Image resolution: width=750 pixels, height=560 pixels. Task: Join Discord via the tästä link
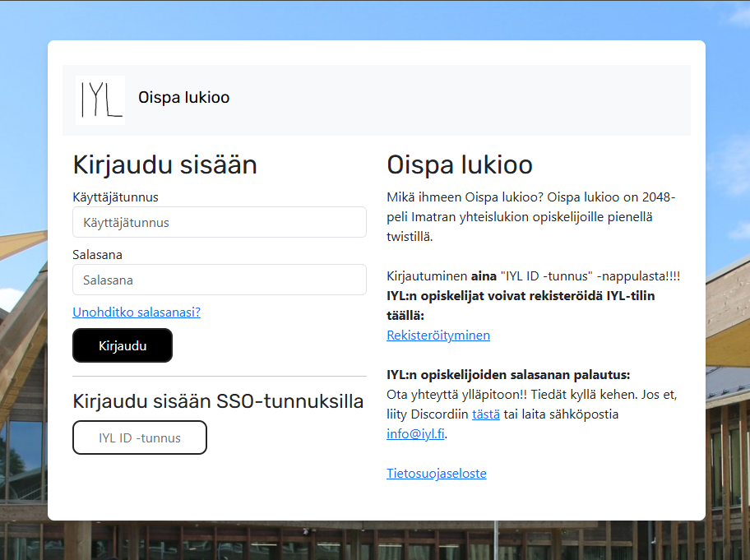[x=487, y=414]
